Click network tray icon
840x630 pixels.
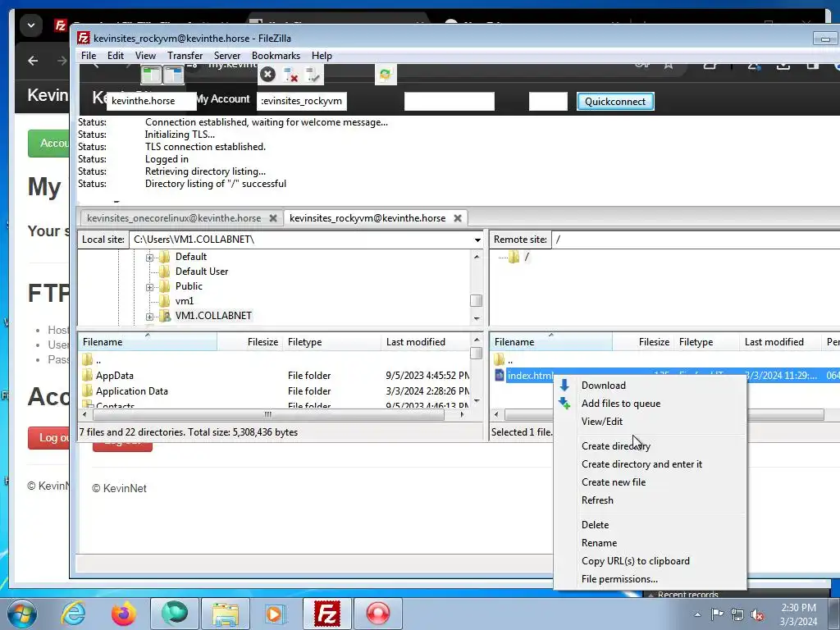point(737,614)
